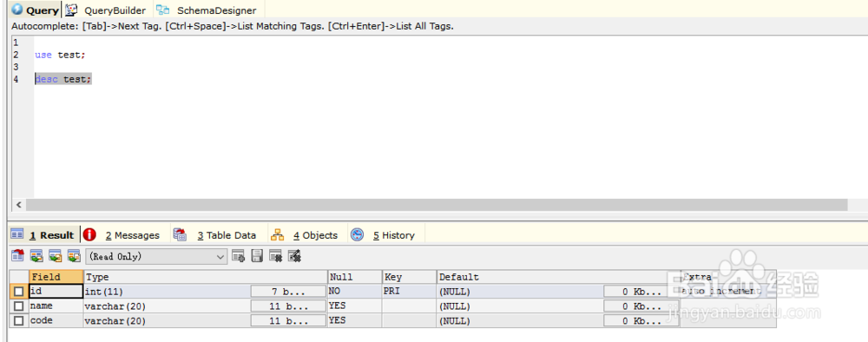868x342 pixels.
Task: Tick the checkbox for the code row
Action: coord(19,320)
